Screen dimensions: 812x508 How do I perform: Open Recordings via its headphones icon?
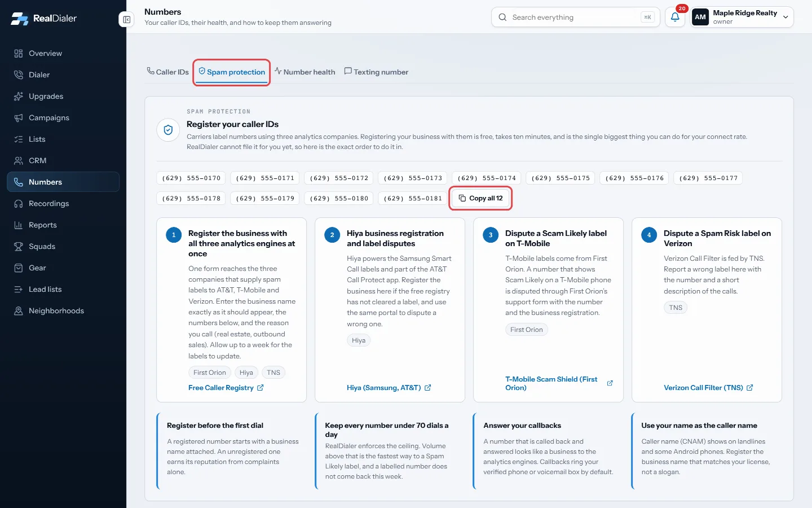click(x=19, y=204)
